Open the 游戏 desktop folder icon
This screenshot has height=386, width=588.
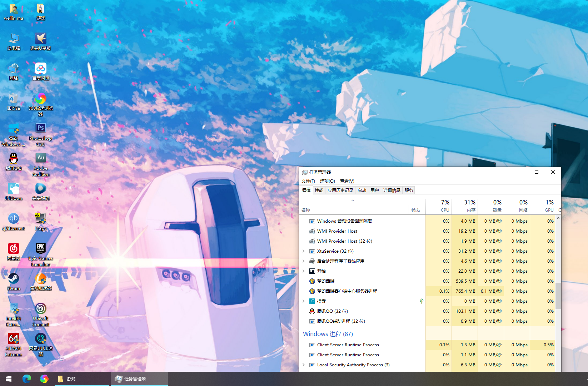click(x=41, y=12)
